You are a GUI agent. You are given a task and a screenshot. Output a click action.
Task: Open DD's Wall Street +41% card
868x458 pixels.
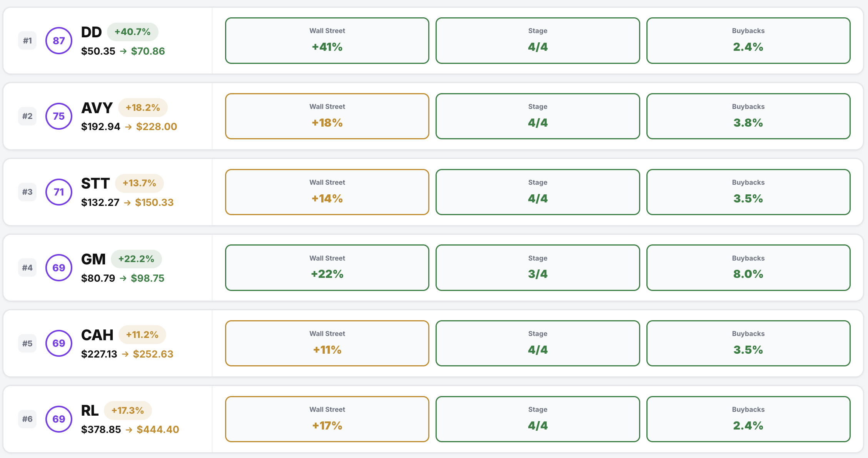coord(327,41)
